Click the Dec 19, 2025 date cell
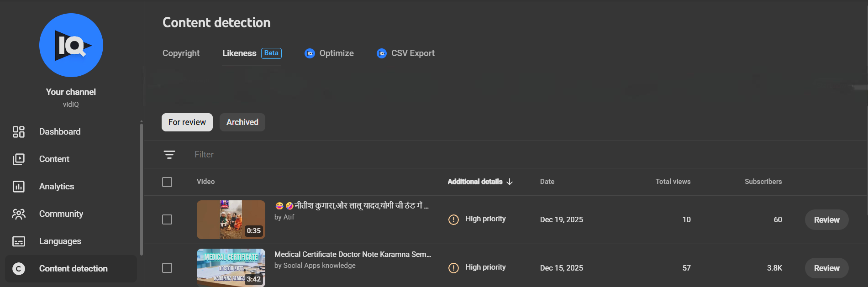Viewport: 868px width, 287px height. (562, 220)
